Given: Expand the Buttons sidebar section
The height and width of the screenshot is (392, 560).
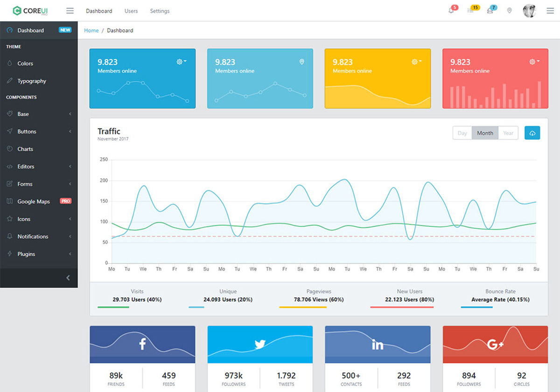Looking at the screenshot, I should 27,132.
